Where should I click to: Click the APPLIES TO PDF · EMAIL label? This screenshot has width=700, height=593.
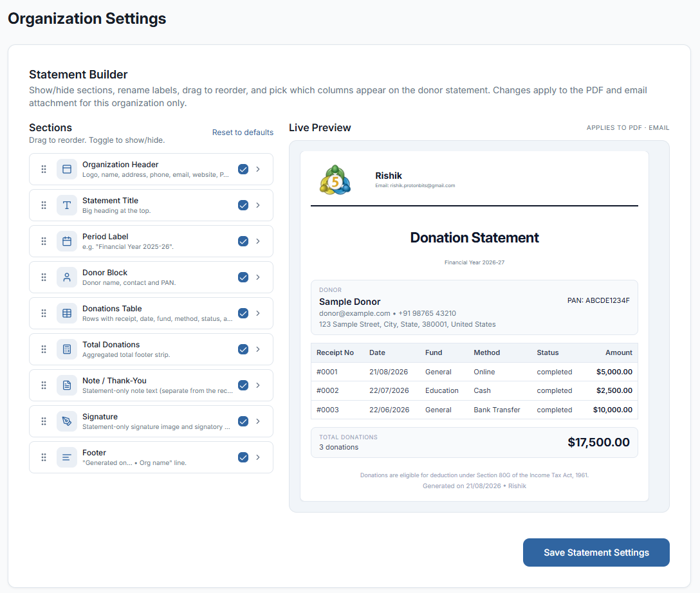(628, 127)
